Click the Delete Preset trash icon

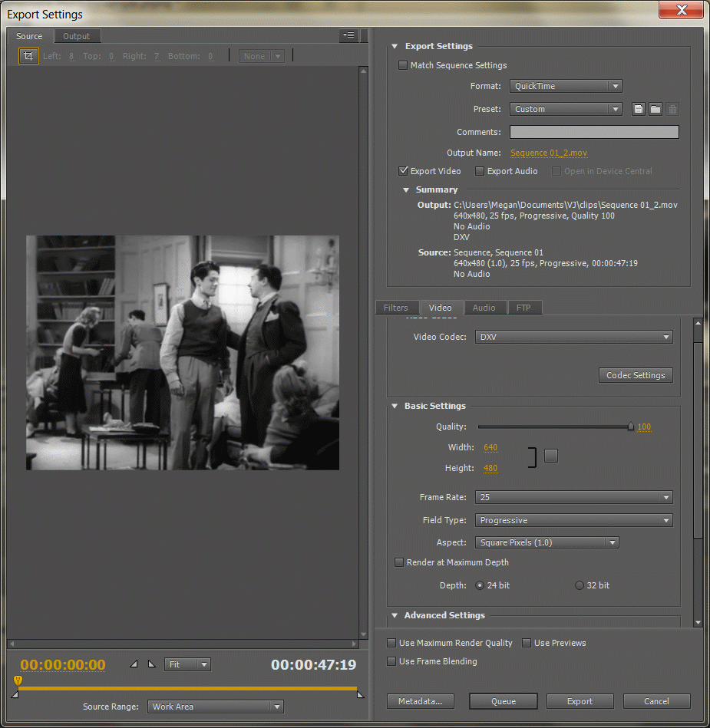(x=672, y=109)
